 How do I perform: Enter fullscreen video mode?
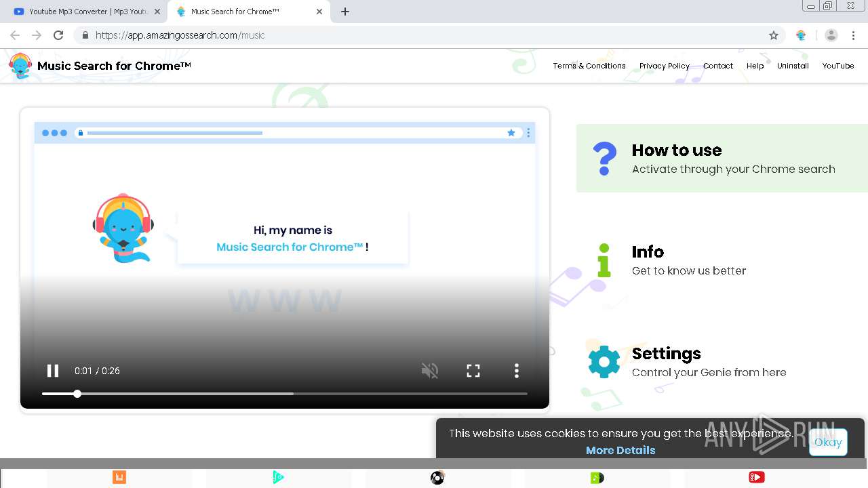[473, 371]
